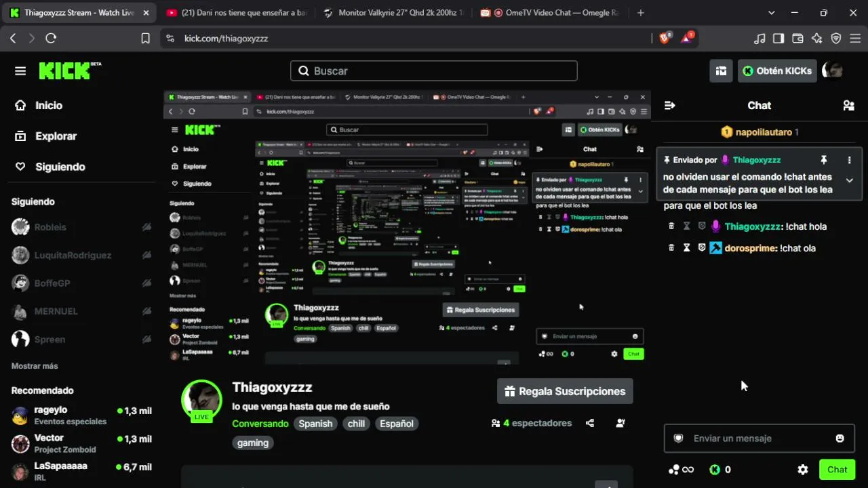The width and height of the screenshot is (868, 488).
Task: Open followed channel LuquitaRodriguez
Action: pos(81,255)
